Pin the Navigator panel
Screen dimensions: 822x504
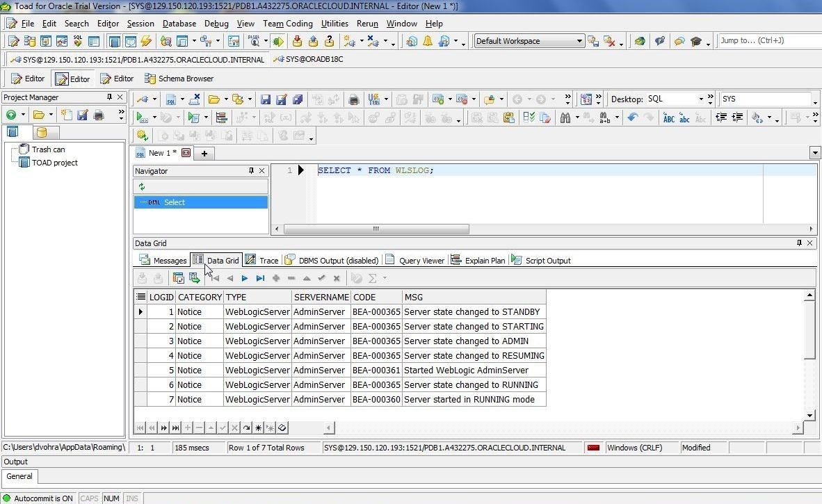pos(251,171)
